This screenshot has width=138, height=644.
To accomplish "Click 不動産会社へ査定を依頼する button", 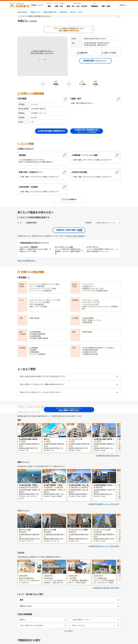I will [x=69, y=230].
